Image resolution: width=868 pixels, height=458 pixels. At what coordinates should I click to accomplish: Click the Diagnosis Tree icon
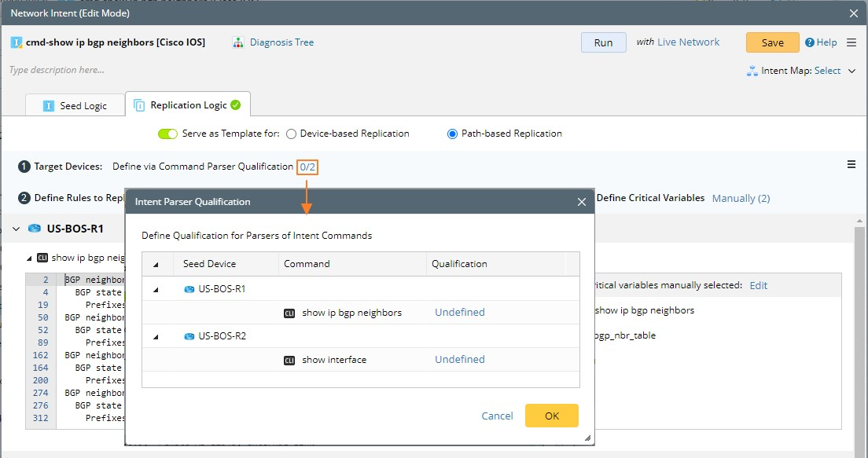click(x=238, y=42)
